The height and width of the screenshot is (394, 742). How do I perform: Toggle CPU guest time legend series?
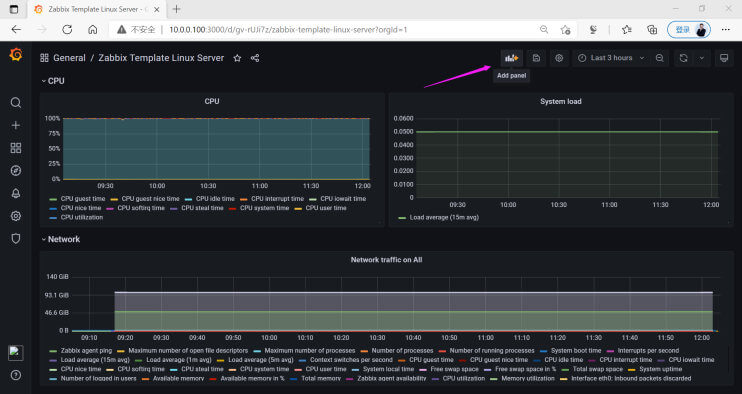pos(83,199)
